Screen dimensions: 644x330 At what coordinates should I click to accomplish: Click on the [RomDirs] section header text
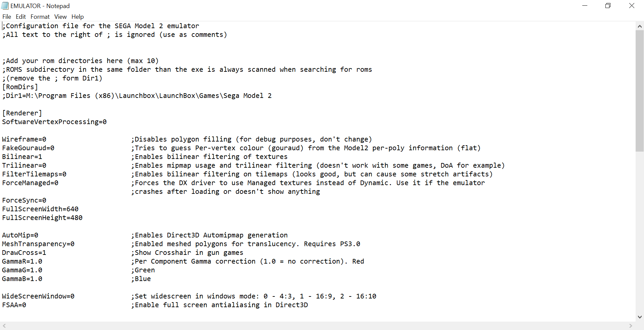coord(20,87)
